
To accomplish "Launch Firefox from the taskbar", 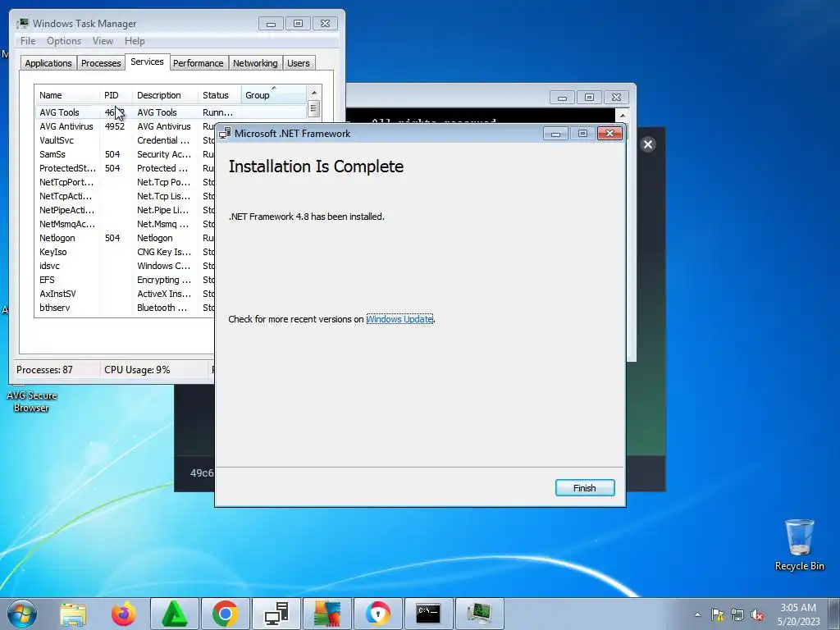I will (x=123, y=614).
